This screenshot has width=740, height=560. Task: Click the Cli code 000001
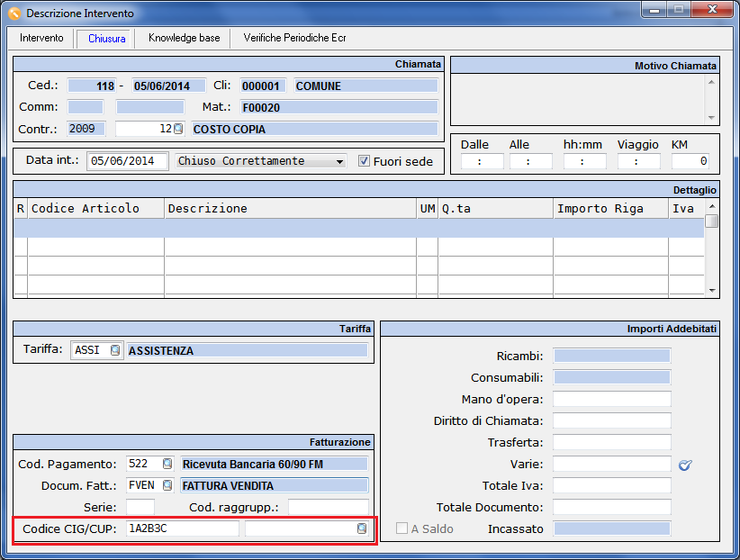[263, 86]
